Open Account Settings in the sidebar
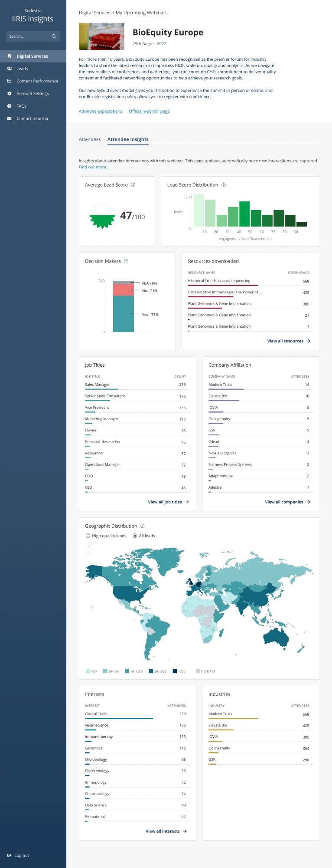 [x=33, y=93]
